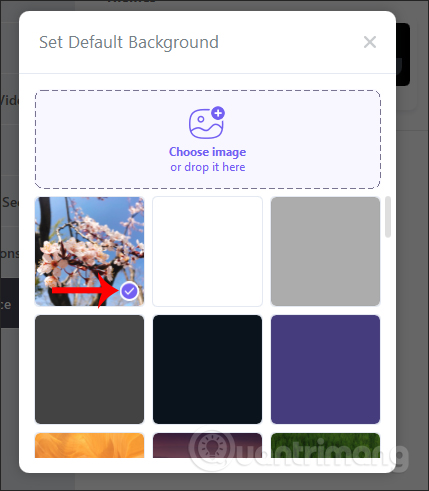This screenshot has width=429, height=491.
Task: Click the plus badge on the upload icon
Action: coord(218,113)
